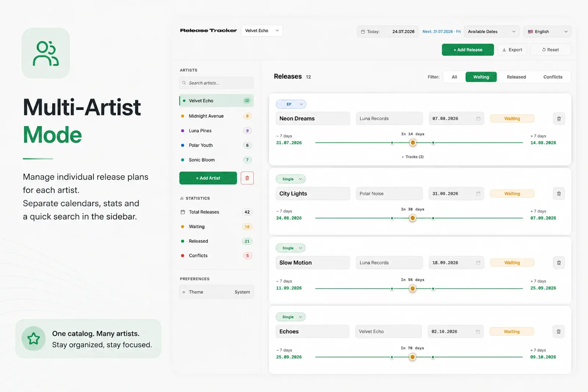Open calendar icon for Slow Motion date
The width and height of the screenshot is (588, 392).
point(478,263)
